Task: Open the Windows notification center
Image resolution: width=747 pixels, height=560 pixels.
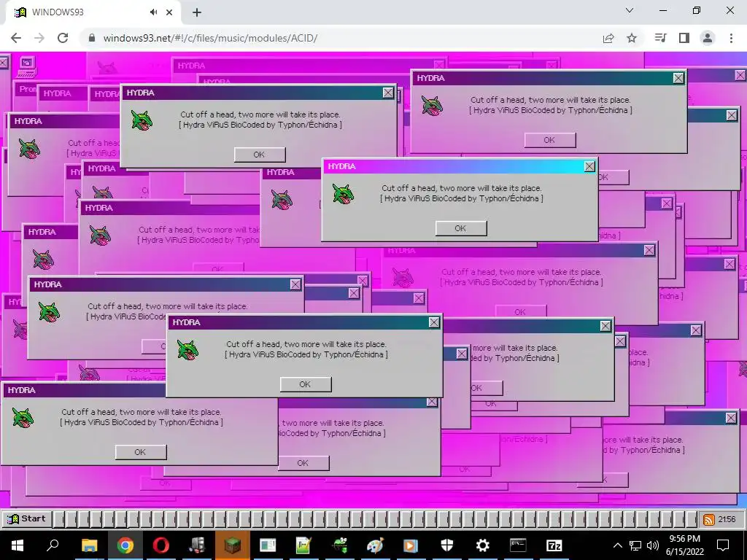Action: pos(723,545)
